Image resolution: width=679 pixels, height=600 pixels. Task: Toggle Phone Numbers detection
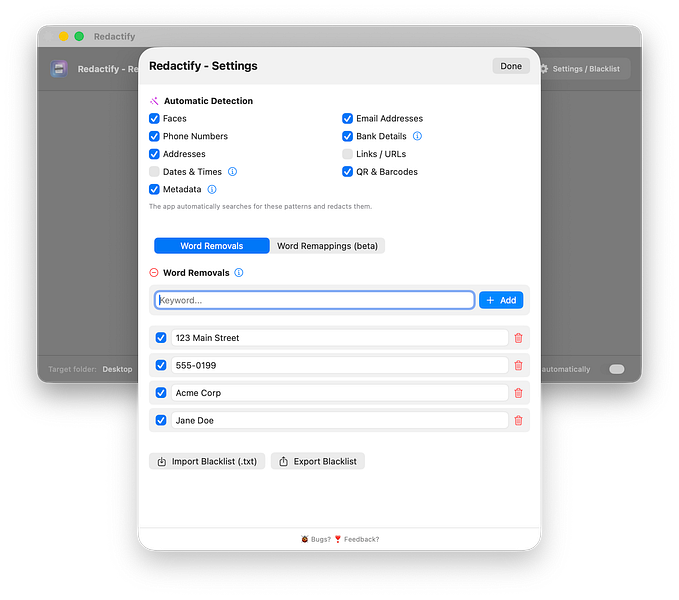click(154, 136)
